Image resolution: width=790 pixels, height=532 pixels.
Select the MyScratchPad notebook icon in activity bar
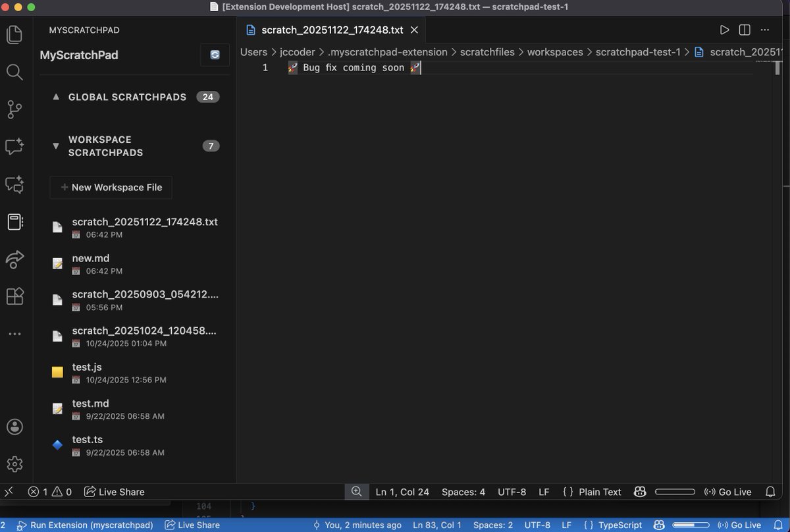click(x=14, y=222)
